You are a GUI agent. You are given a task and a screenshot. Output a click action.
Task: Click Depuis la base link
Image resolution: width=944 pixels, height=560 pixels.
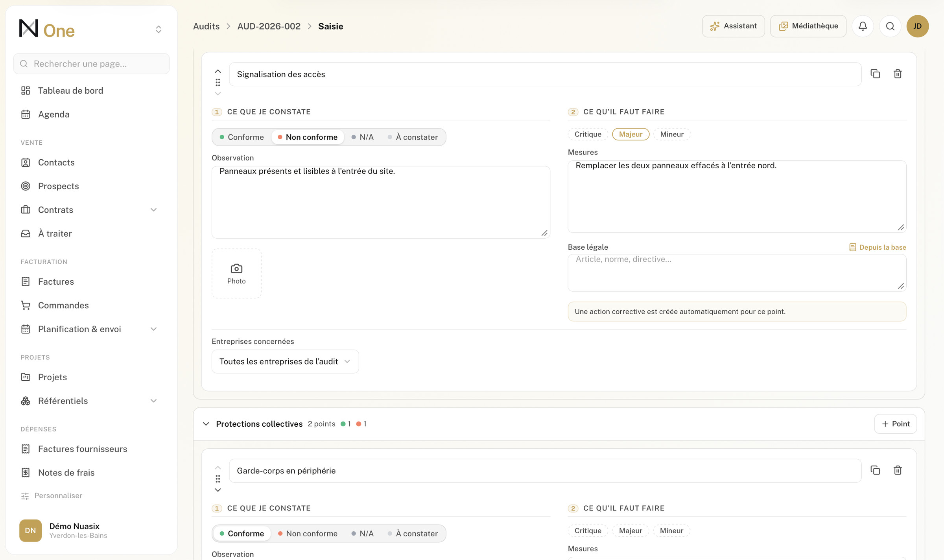coord(877,247)
